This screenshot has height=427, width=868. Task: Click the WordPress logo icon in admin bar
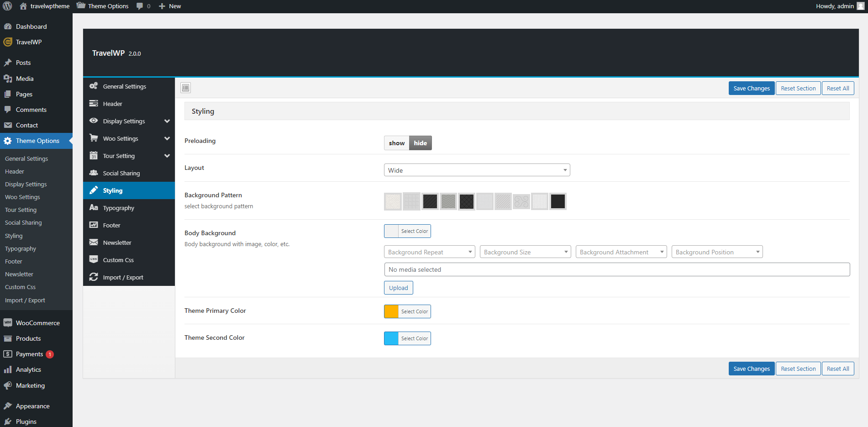pos(7,6)
